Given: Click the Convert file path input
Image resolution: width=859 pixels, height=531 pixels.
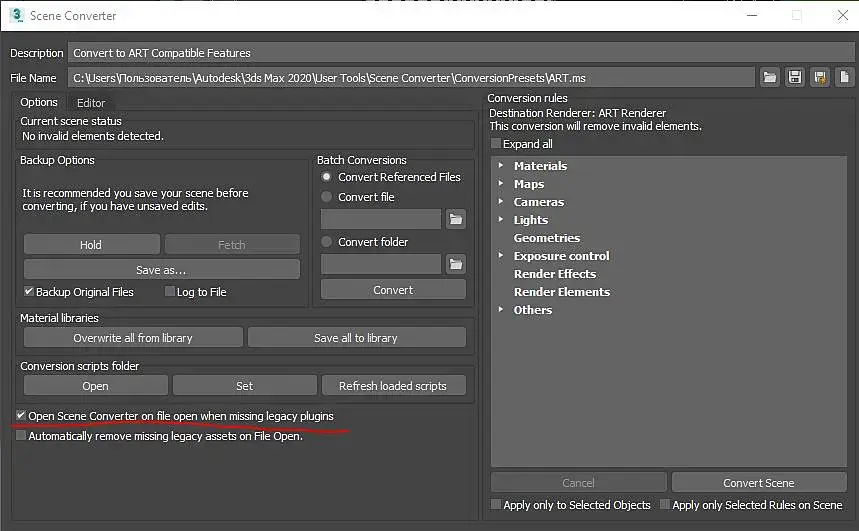Looking at the screenshot, I should (x=381, y=219).
